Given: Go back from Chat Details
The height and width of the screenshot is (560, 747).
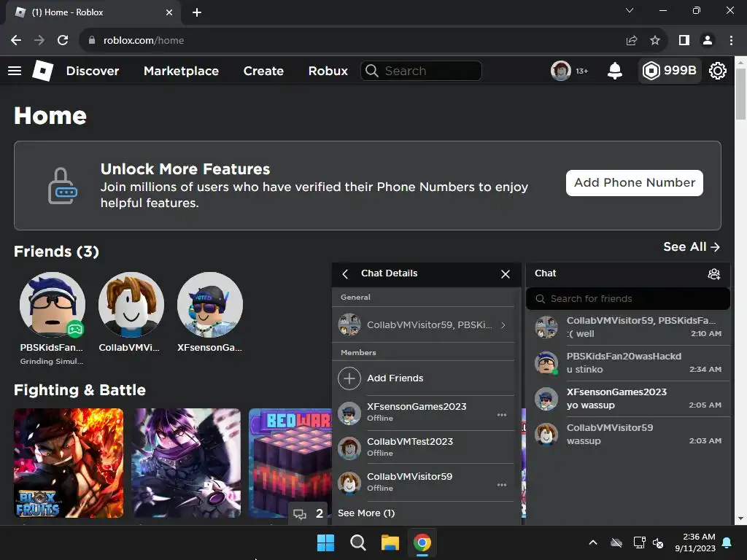Looking at the screenshot, I should click(345, 274).
